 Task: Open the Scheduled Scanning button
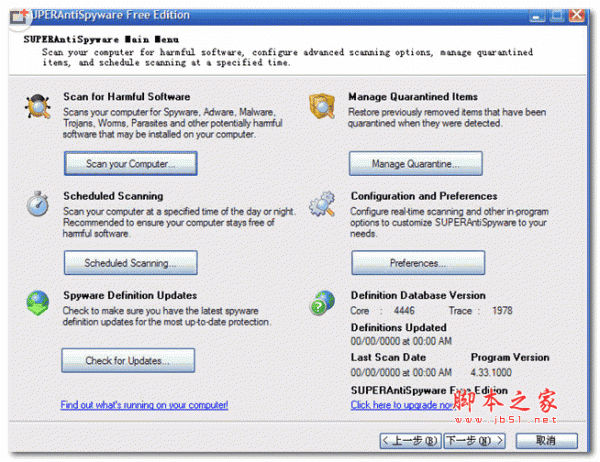(130, 263)
